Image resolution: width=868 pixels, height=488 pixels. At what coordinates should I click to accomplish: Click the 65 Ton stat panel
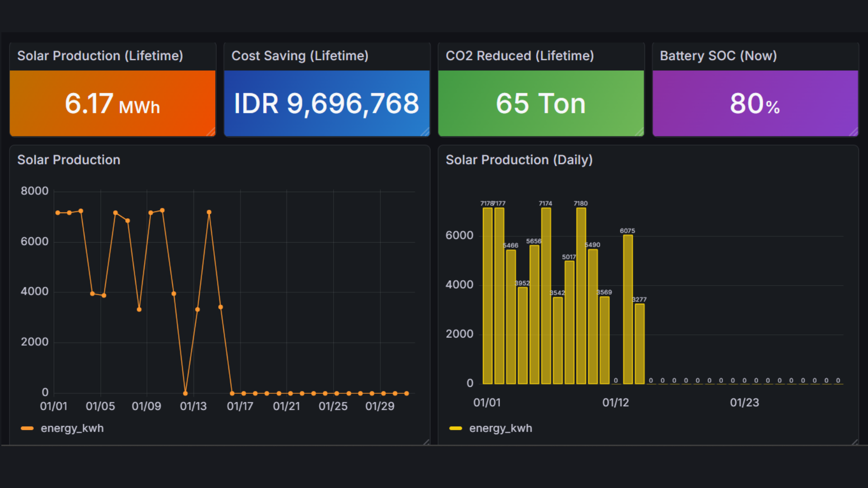point(541,103)
